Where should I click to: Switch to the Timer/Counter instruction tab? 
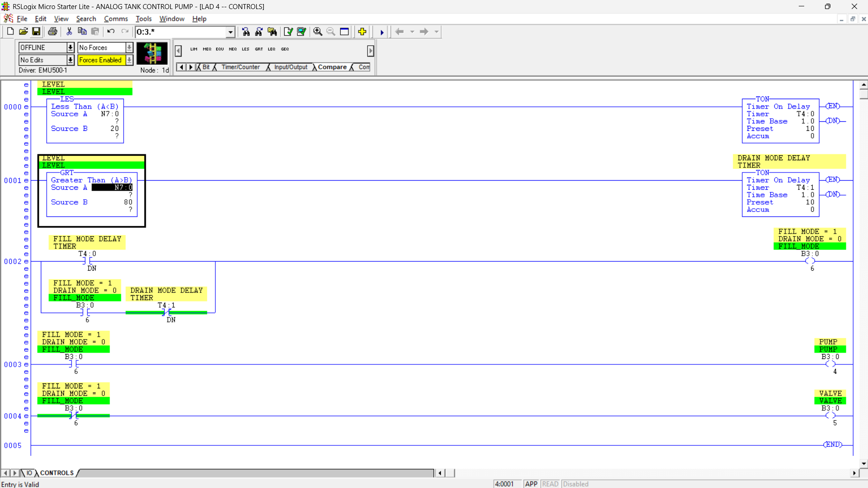click(x=240, y=67)
